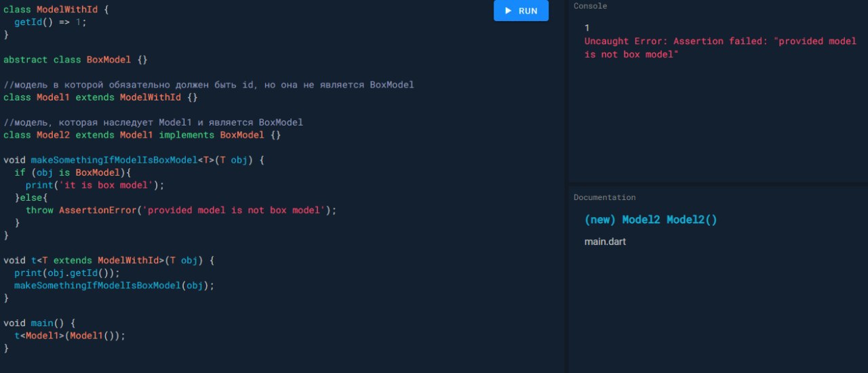
Task: Click 'abstract class BoxModel {}' line
Action: (75, 60)
